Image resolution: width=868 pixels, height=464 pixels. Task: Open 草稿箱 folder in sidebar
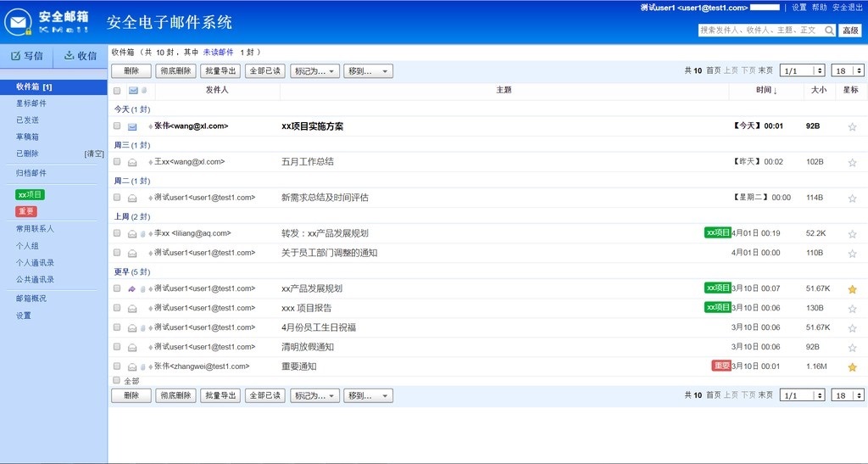coord(27,137)
